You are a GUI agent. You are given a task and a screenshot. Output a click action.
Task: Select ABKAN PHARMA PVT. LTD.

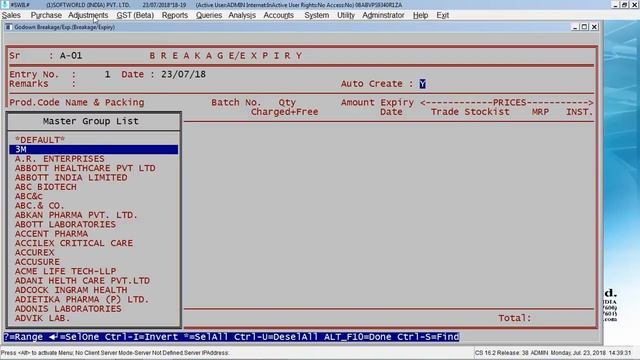pos(93,215)
